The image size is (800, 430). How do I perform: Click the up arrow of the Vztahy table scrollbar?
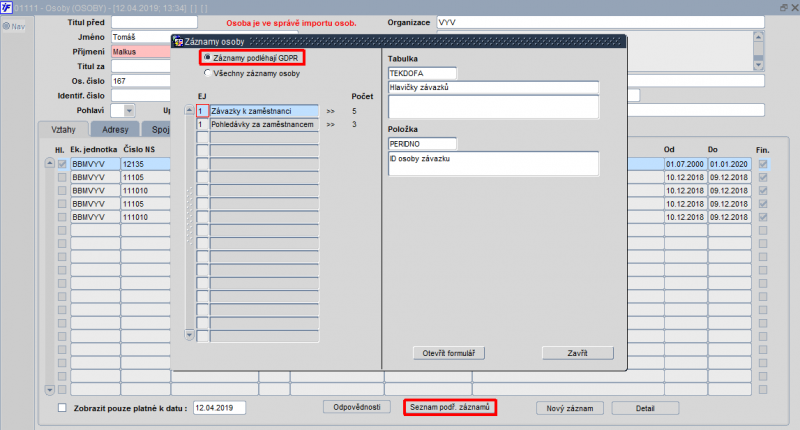pyautogui.click(x=49, y=163)
